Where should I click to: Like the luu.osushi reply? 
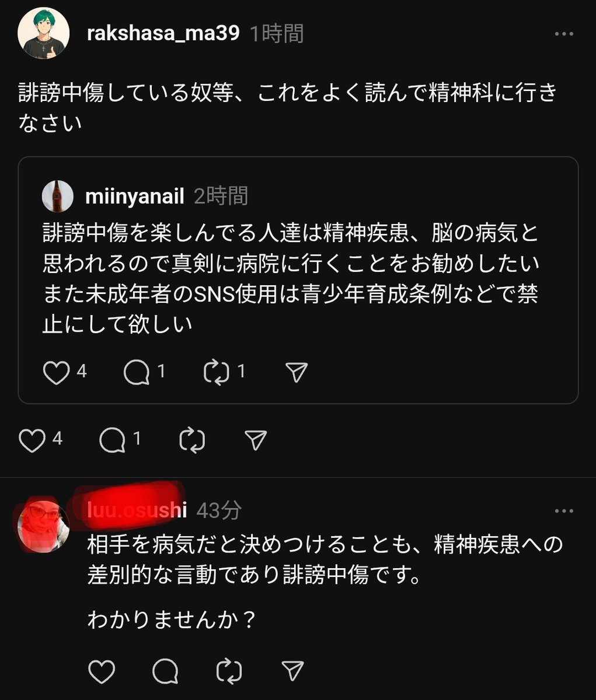[x=101, y=671]
